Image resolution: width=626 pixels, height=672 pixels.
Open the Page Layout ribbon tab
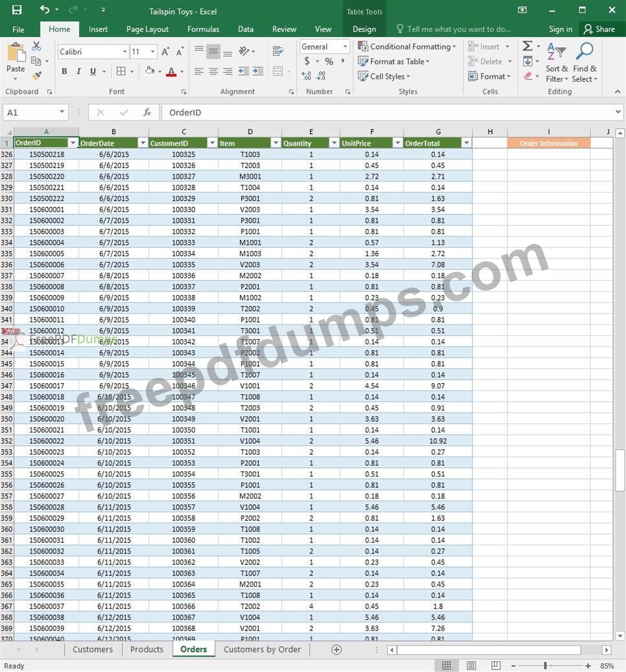[147, 29]
